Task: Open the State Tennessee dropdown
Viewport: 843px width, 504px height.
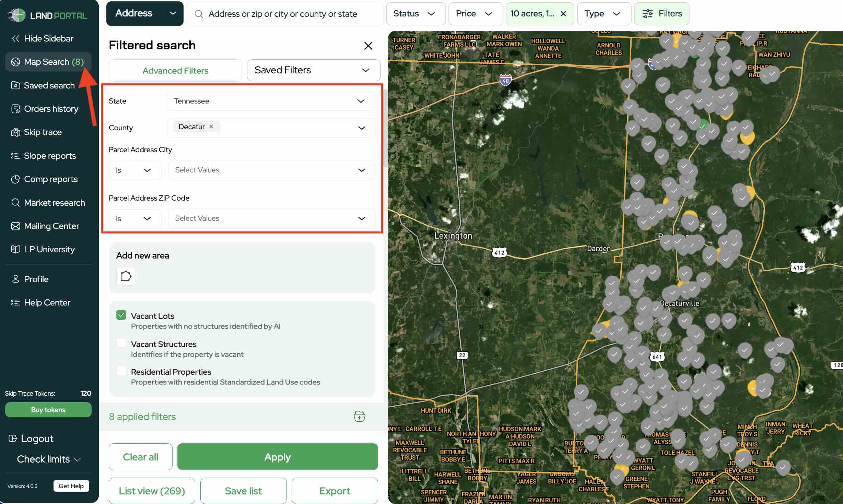Action: point(271,101)
